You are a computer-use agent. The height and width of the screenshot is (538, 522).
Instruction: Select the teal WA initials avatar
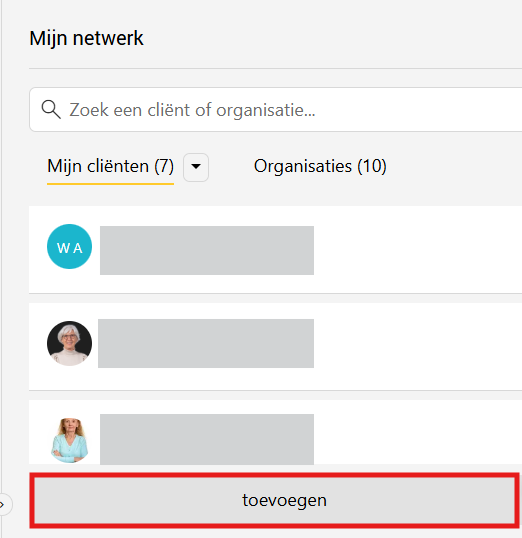click(x=69, y=246)
